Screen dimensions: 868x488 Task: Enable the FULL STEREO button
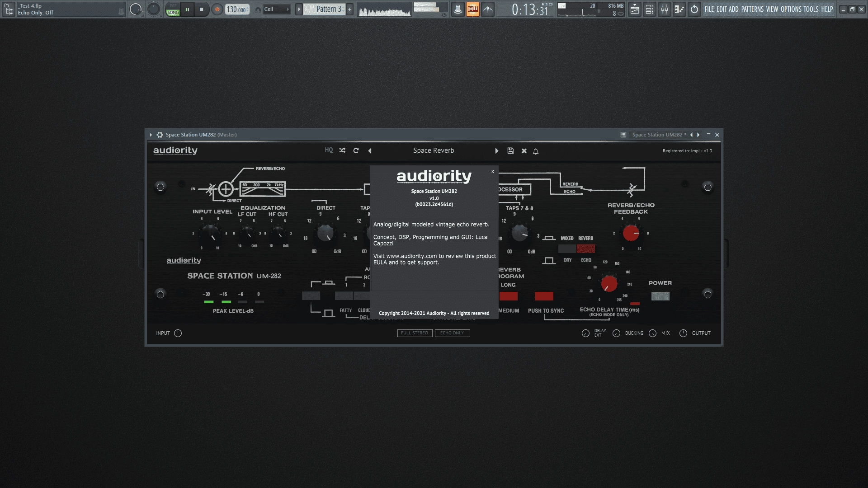(x=415, y=333)
